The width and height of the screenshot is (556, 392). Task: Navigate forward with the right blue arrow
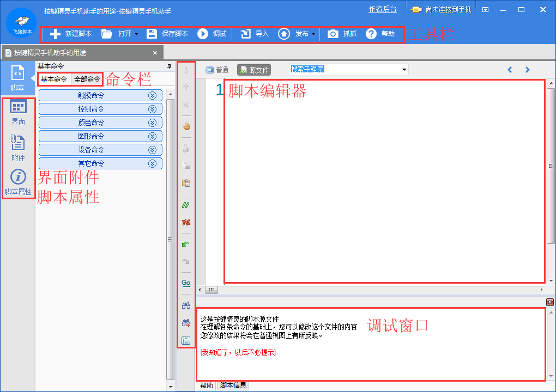(x=527, y=70)
